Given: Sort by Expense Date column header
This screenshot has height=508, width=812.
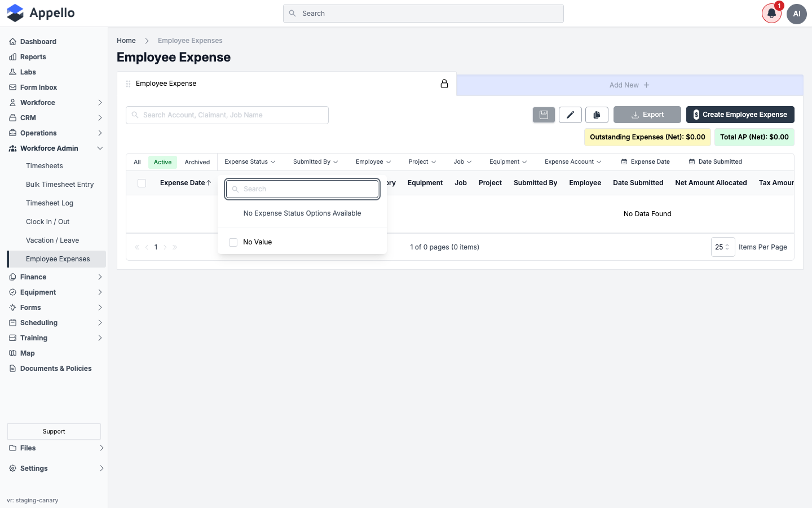Looking at the screenshot, I should click(x=186, y=183).
